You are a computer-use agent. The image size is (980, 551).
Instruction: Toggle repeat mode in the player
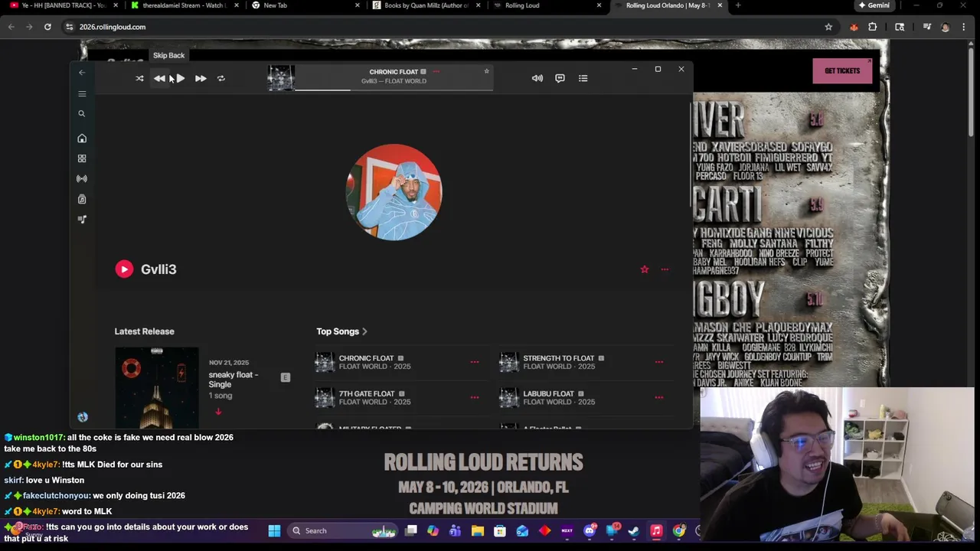[x=221, y=78]
